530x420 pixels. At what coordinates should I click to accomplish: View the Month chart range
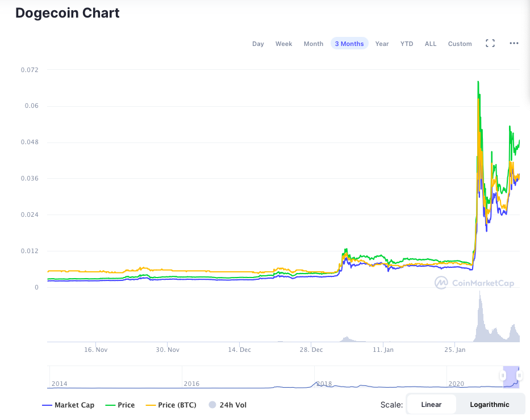[x=313, y=43]
